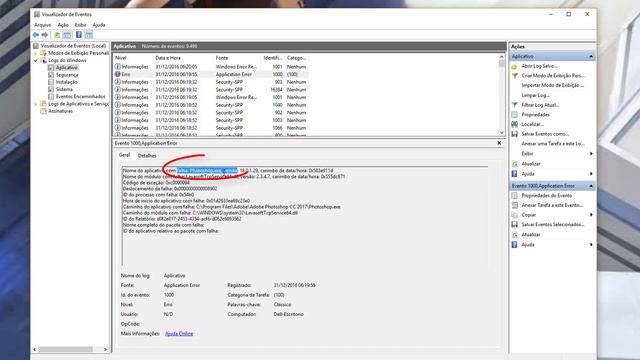640x360 pixels.
Task: Select the Geral tab
Action: click(x=124, y=155)
